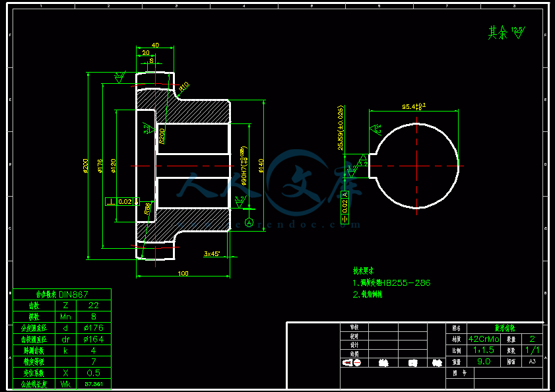The image size is (555, 392).
Task: Click the Z symbol cell in parameter table
Action: pos(65,306)
